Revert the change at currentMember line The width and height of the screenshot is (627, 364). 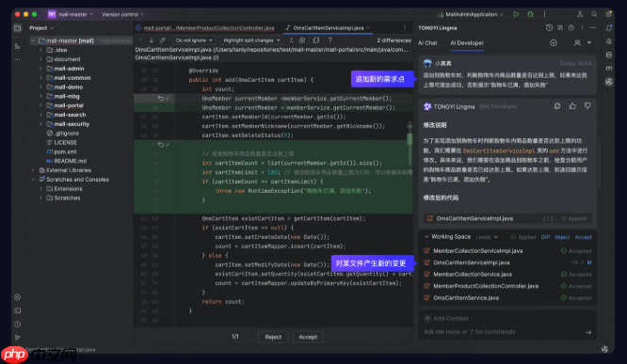[160, 98]
